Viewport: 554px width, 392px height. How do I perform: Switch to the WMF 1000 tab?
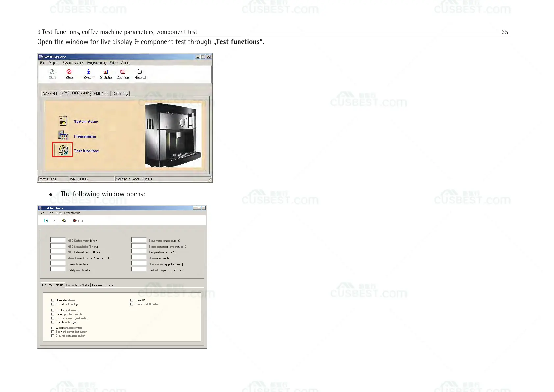click(x=101, y=94)
